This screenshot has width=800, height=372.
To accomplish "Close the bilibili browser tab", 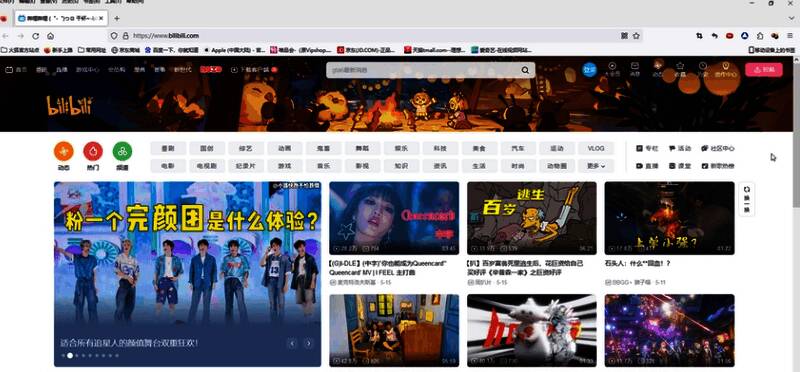I will tap(102, 18).
